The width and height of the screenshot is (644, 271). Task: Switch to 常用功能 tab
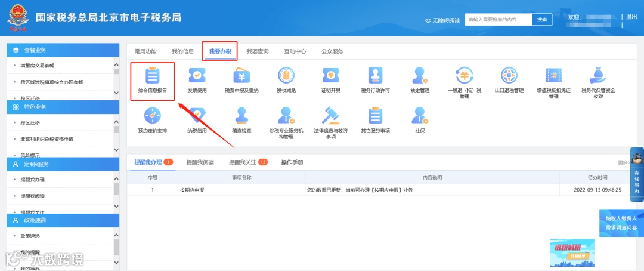click(145, 51)
